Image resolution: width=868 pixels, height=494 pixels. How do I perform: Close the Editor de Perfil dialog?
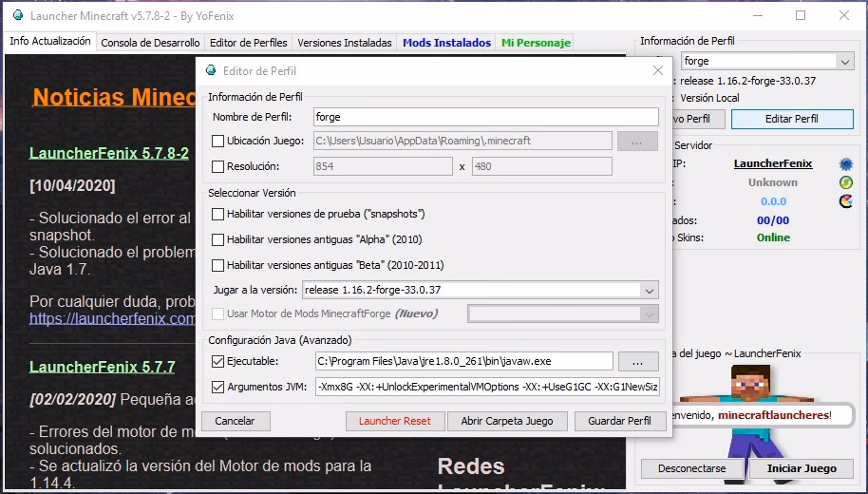[657, 70]
